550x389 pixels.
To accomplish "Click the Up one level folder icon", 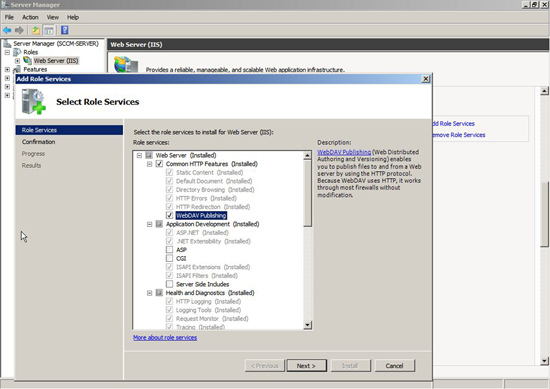I will 36,31.
